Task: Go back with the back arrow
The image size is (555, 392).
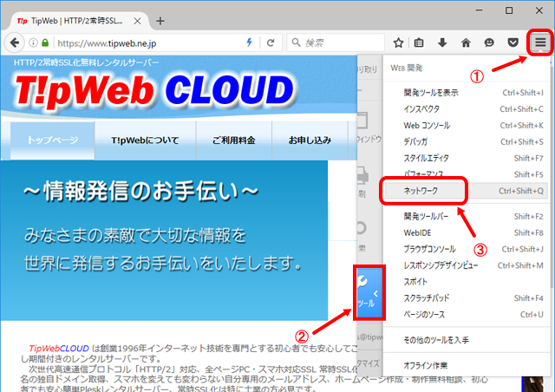Action: (x=14, y=42)
